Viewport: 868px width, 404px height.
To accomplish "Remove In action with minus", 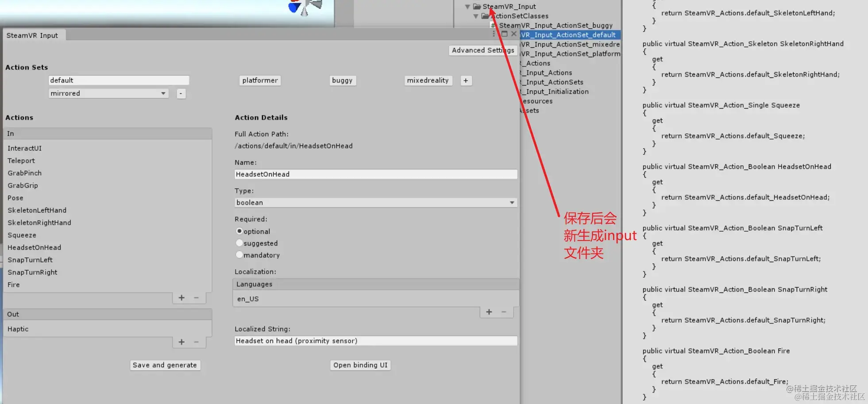I will tap(196, 298).
